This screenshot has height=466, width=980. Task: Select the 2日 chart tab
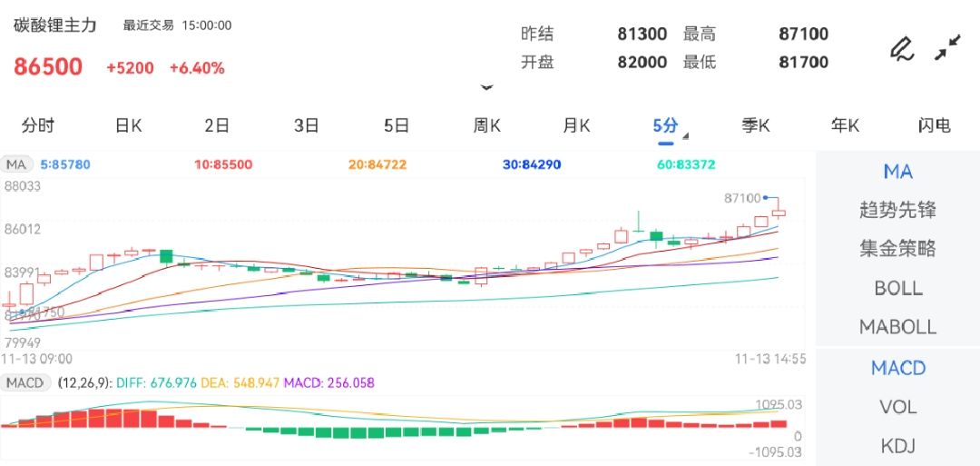pos(217,125)
